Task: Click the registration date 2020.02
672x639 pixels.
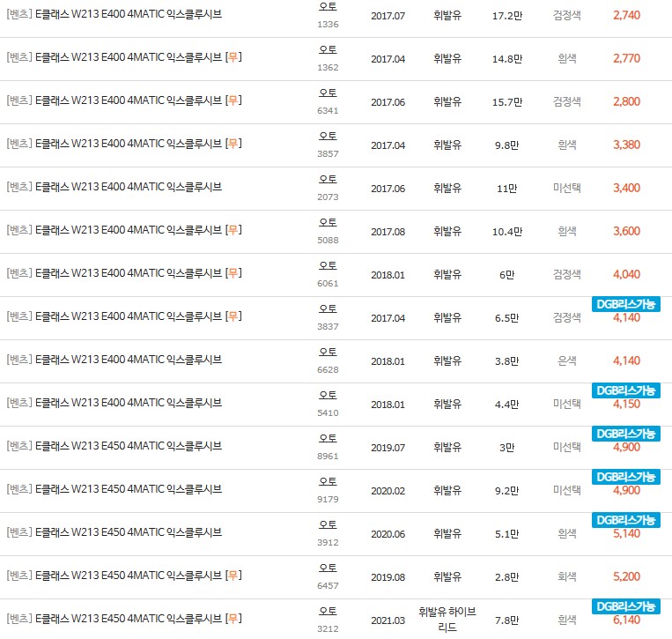Action: tap(388, 491)
